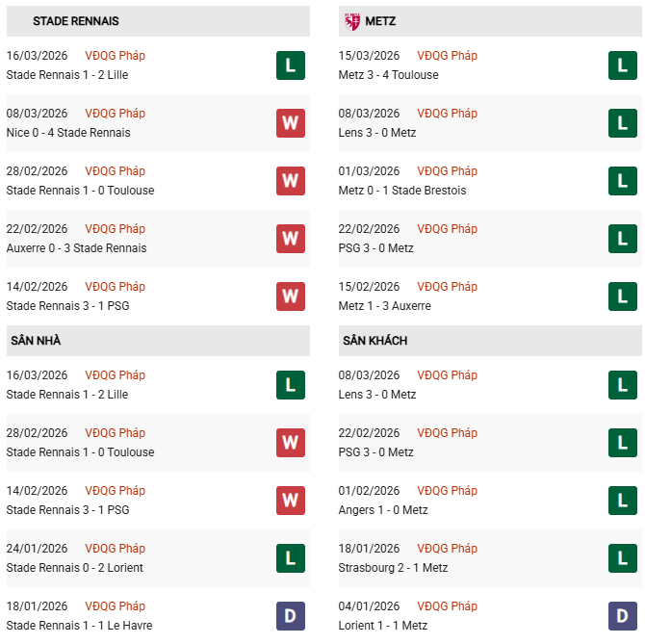Click the W badge for Auxerre 0-3 Stade Rennais

(290, 239)
